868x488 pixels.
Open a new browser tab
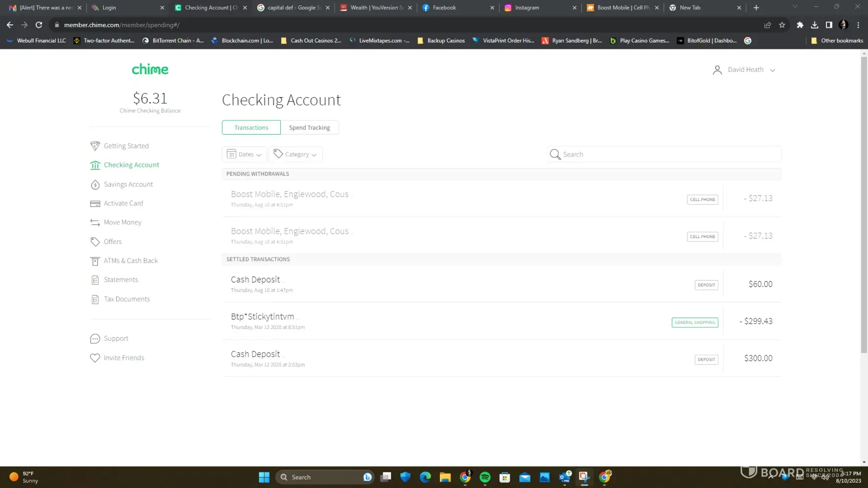(x=756, y=8)
